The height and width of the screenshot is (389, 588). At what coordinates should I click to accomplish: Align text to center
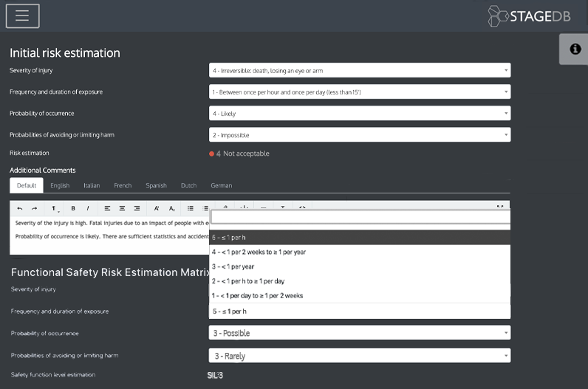click(x=122, y=208)
